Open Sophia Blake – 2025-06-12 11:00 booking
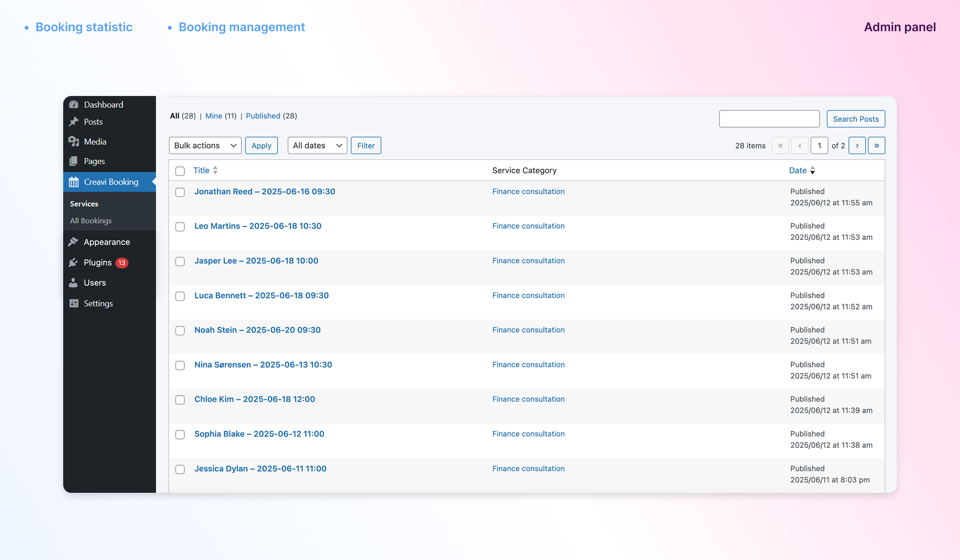The image size is (960, 560). click(259, 434)
